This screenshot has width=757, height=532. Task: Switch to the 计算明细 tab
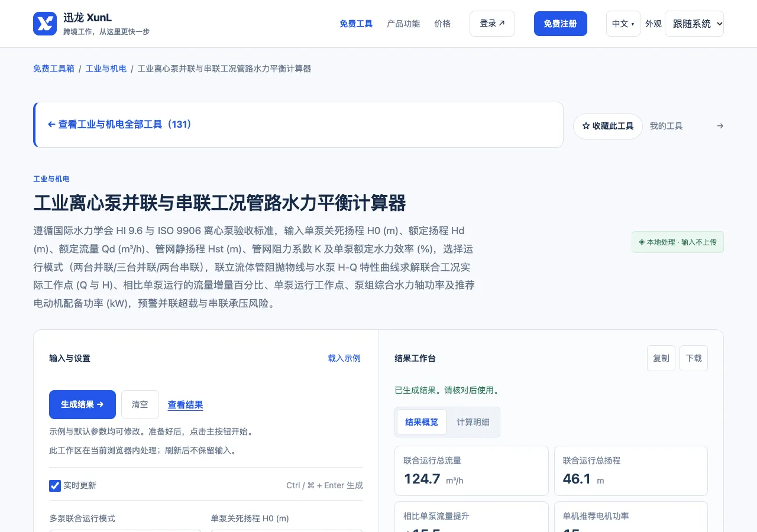473,422
